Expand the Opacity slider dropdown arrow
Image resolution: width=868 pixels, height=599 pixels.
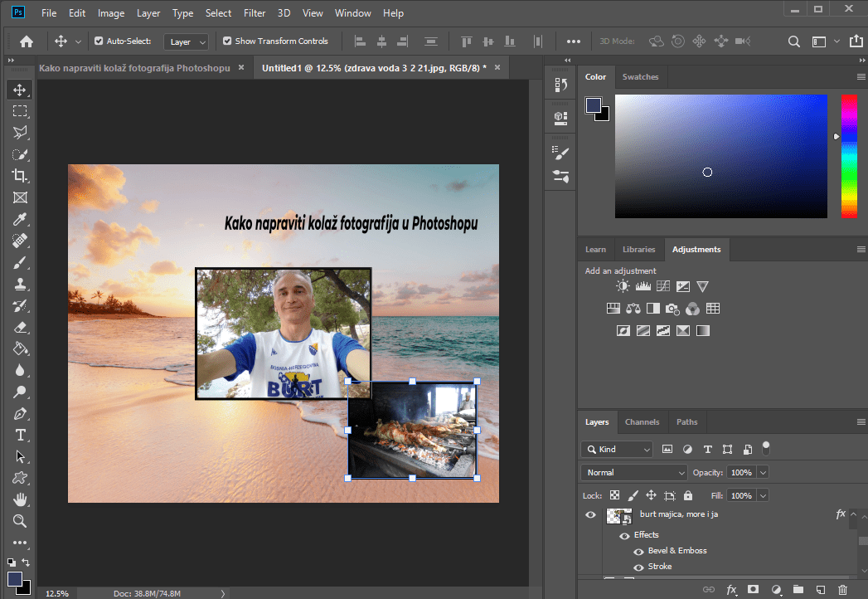(763, 472)
